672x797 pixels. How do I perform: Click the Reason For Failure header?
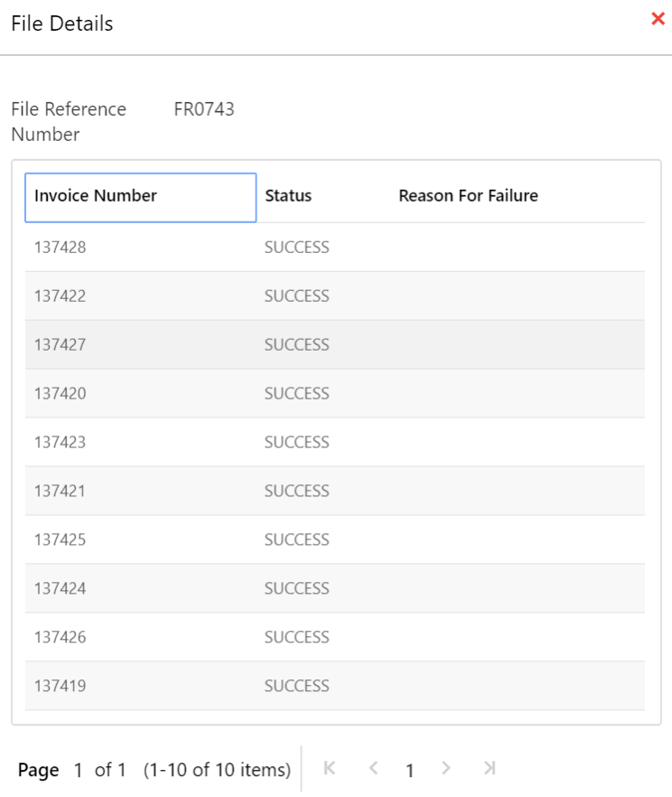[x=468, y=196]
